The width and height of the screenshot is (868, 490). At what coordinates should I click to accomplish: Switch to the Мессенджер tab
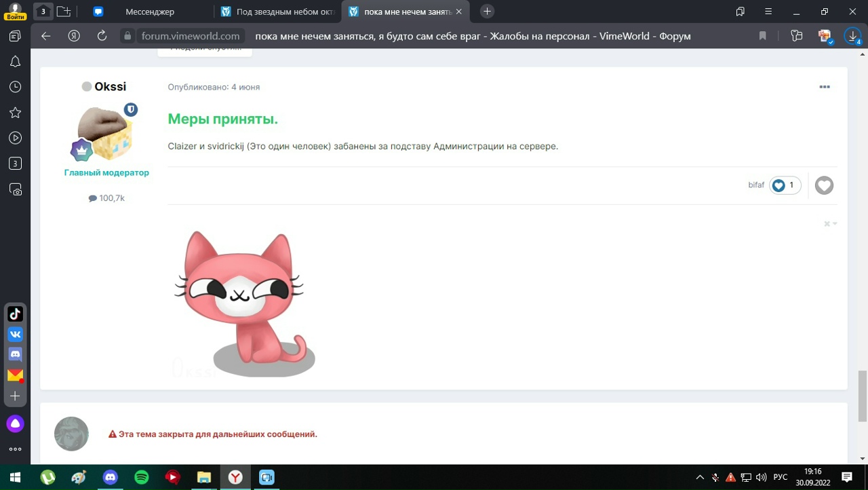[149, 12]
